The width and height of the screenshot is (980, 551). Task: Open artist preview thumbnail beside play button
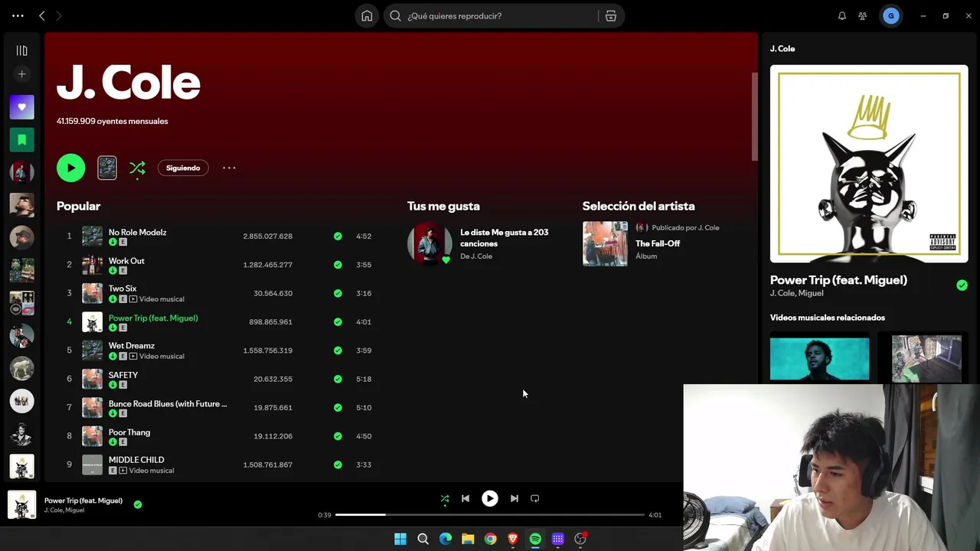[x=107, y=168]
